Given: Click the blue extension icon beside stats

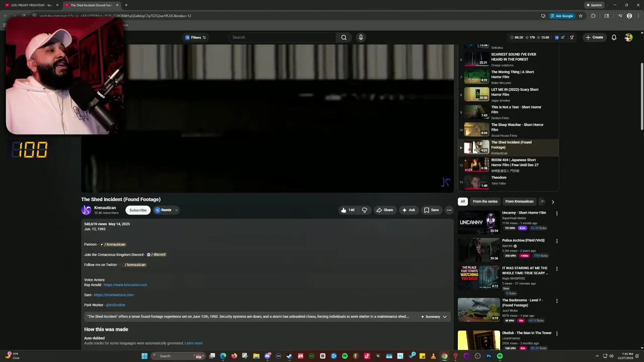Looking at the screenshot, I should pyautogui.click(x=556, y=37).
